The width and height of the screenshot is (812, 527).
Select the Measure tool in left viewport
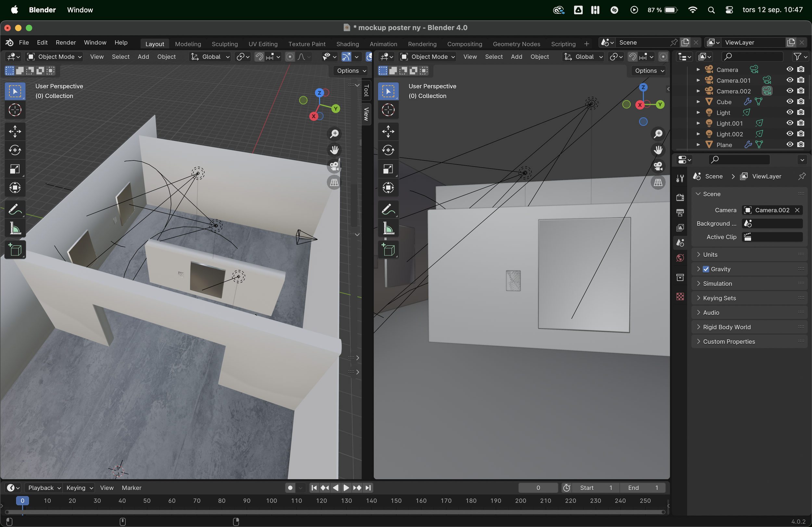[x=15, y=228]
